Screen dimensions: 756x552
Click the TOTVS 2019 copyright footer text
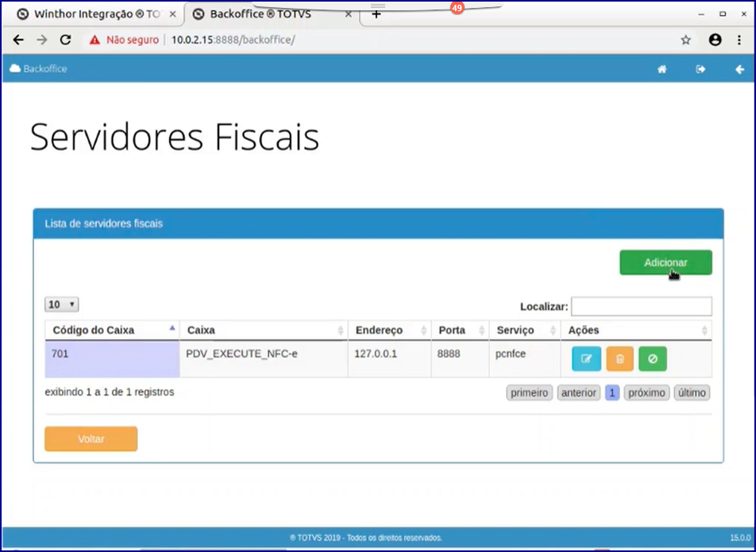point(366,538)
